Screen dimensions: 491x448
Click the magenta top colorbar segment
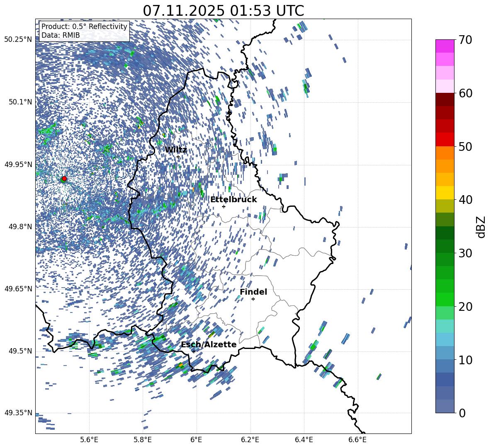445,46
